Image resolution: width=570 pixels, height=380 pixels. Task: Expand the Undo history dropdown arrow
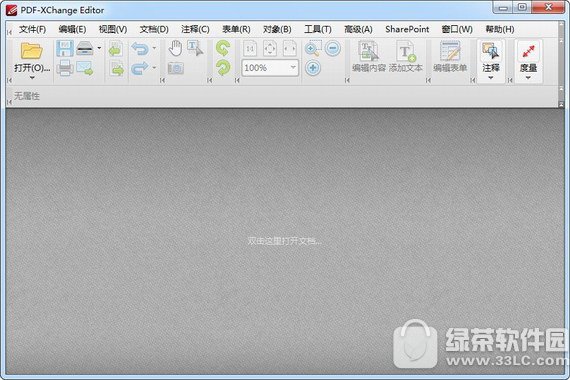click(x=154, y=48)
